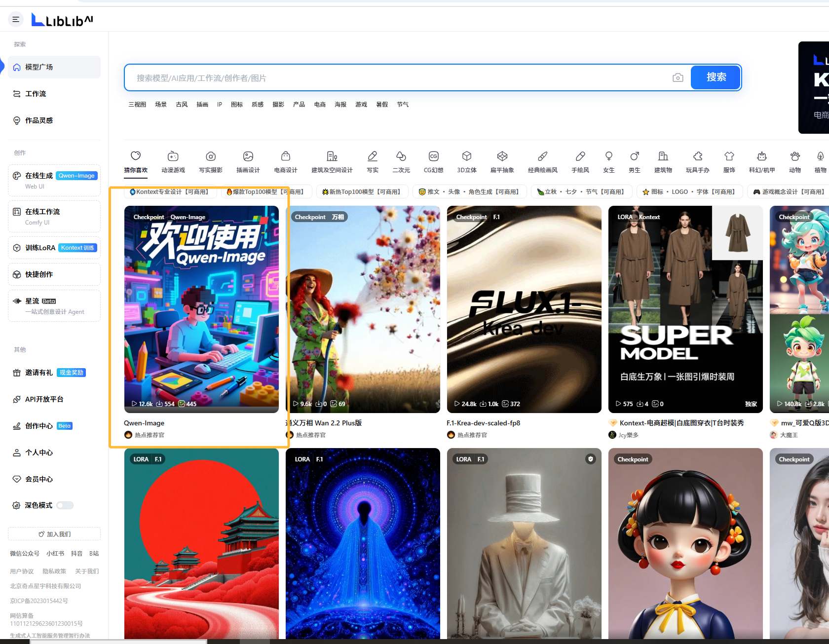The image size is (829, 644).
Task: Toggle the 深色模式 dark mode switch
Action: (x=65, y=505)
